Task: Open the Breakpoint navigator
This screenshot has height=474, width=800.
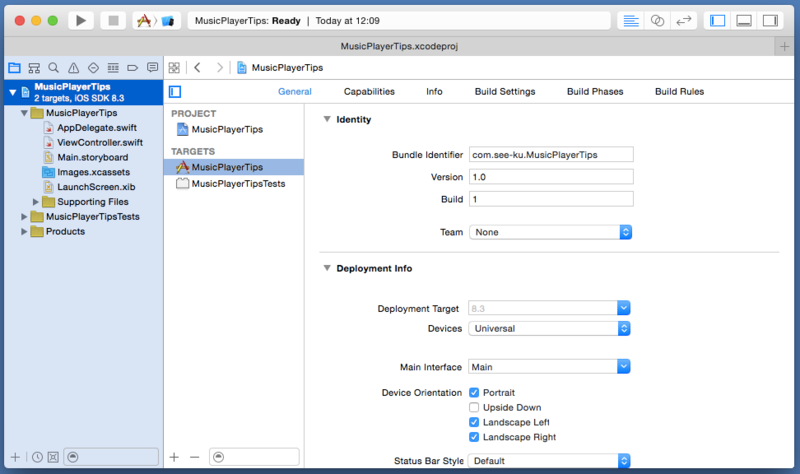Action: 133,67
